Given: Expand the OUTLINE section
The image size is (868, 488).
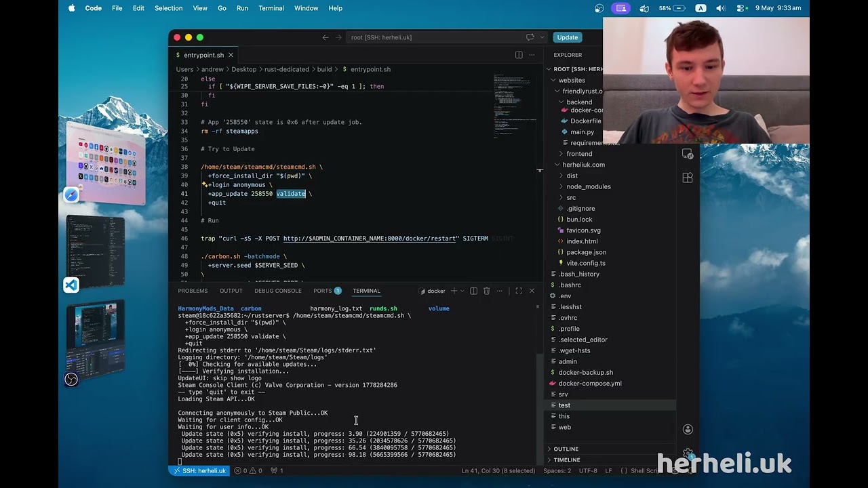Looking at the screenshot, I should (566, 449).
